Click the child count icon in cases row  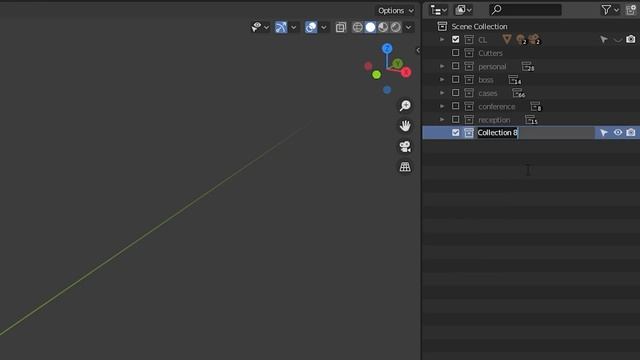point(519,93)
